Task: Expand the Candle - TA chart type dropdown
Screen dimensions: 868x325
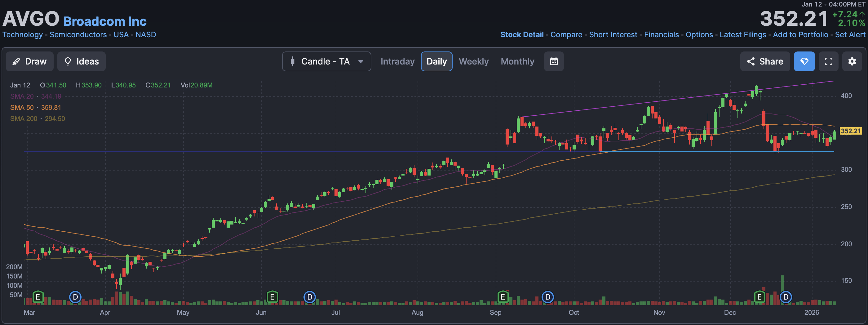Action: click(326, 61)
